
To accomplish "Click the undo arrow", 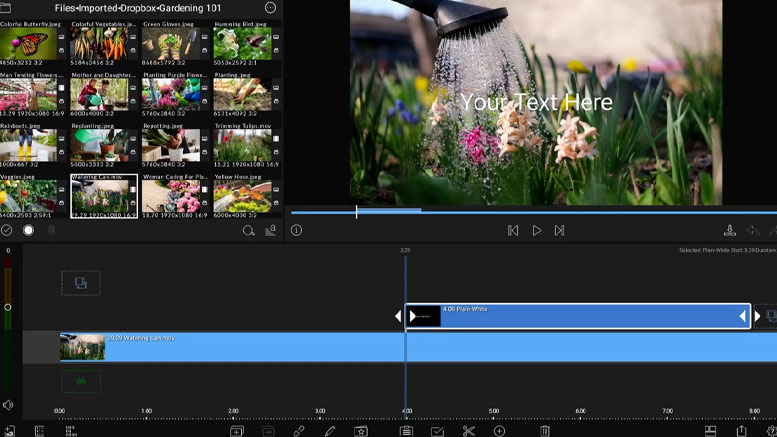I will 753,230.
